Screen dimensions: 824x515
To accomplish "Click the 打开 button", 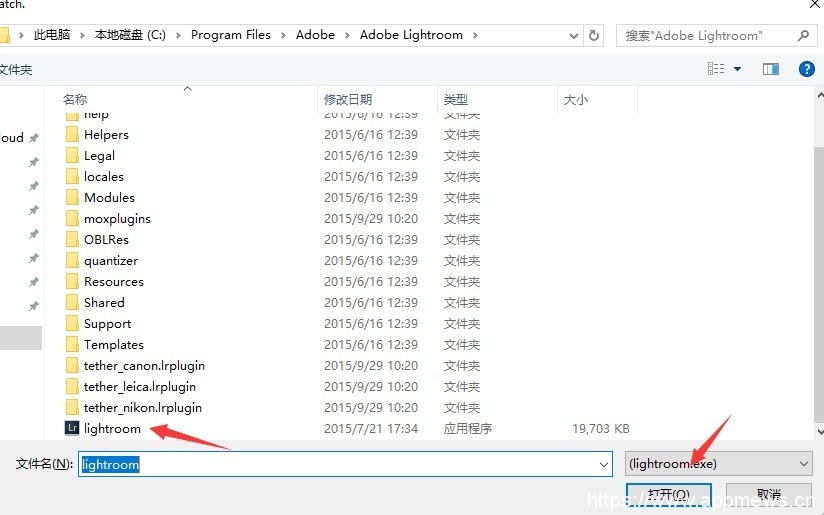I will (668, 496).
